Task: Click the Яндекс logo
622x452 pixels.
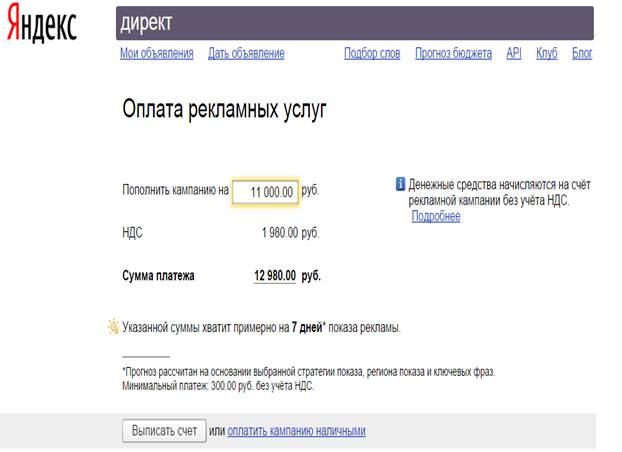Action: pyautogui.click(x=42, y=23)
